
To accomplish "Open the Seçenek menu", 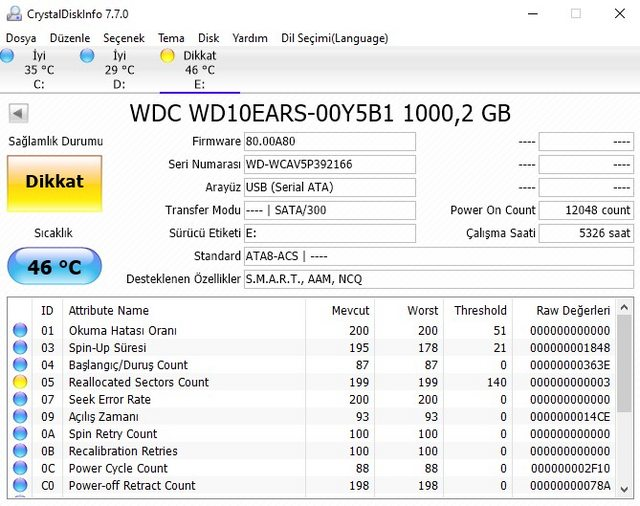I will point(124,38).
